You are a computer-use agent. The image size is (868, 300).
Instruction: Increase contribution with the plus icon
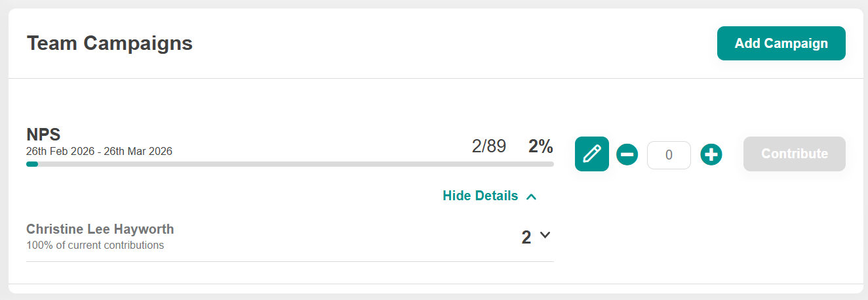click(x=711, y=155)
